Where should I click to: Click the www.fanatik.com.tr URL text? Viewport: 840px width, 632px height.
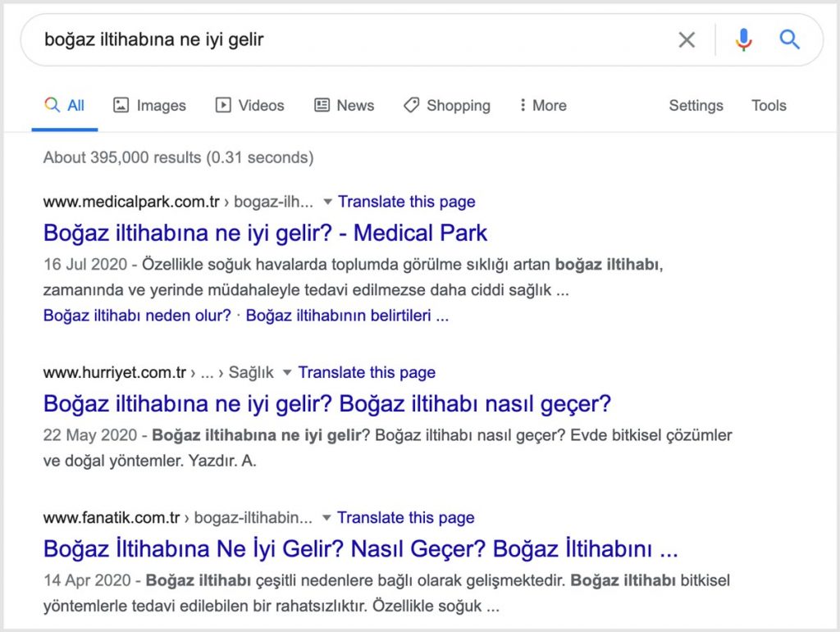[x=112, y=517]
